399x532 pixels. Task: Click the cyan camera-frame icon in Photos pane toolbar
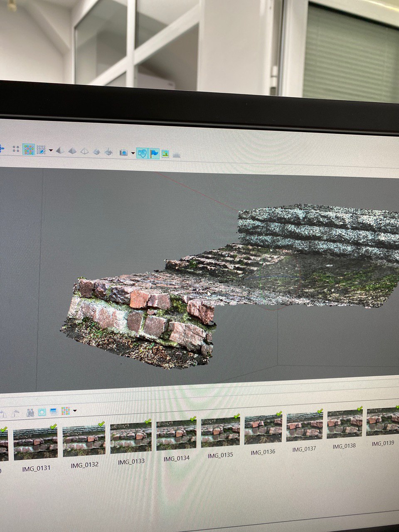(x=42, y=412)
